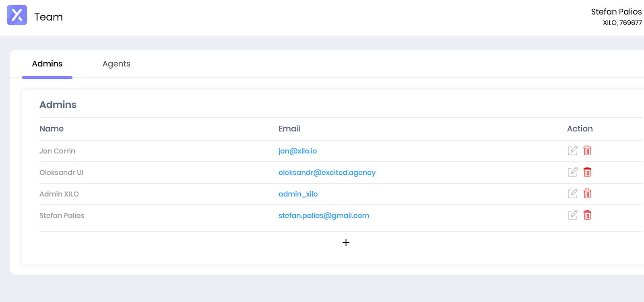This screenshot has width=644, height=302.
Task: Click the admin_xilo email link
Action: click(298, 194)
